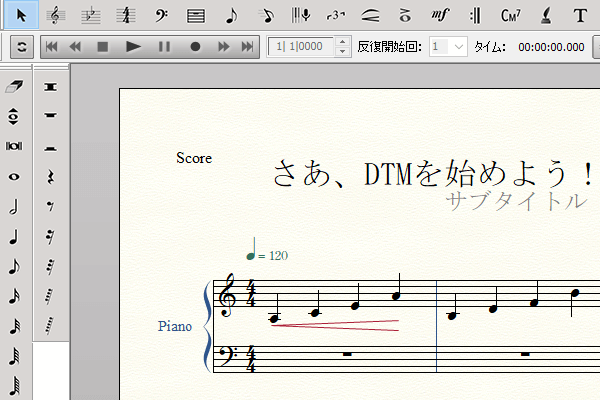Choose the mf dynamics tool

[x=439, y=15]
